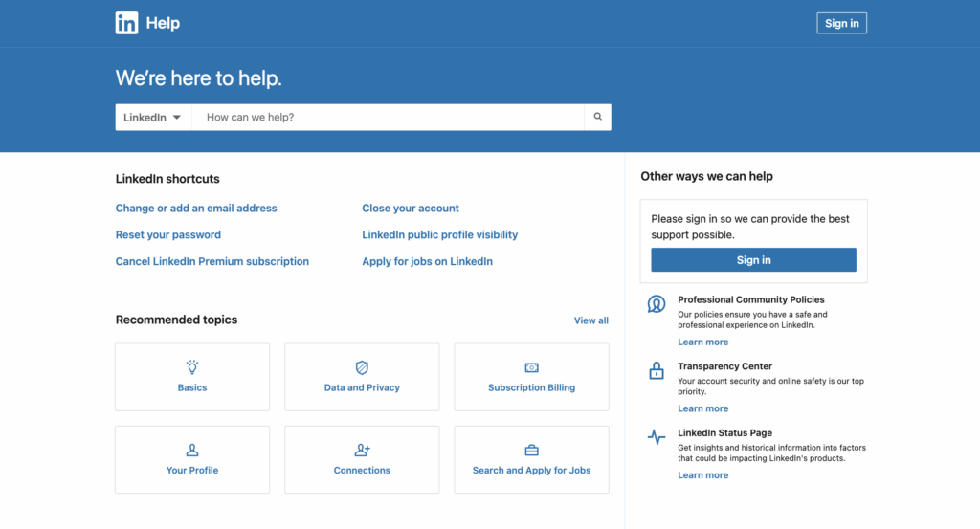Viewport: 980px width, 529px height.
Task: Click the blue Sign in button in sidebar
Action: coord(753,260)
